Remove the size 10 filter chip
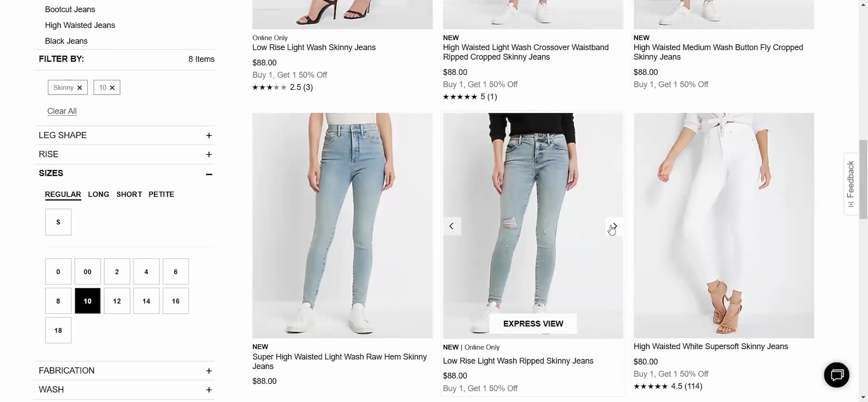The width and height of the screenshot is (868, 402). pos(112,88)
